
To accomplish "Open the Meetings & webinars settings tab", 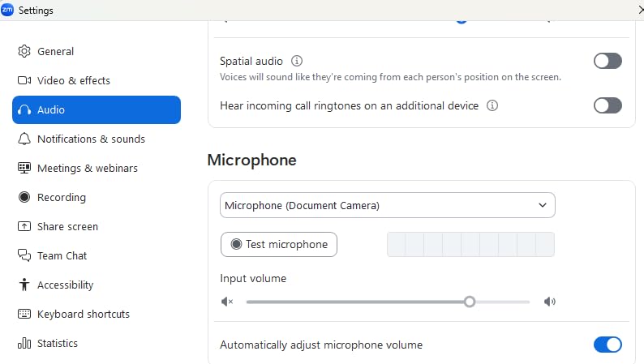I will click(88, 169).
